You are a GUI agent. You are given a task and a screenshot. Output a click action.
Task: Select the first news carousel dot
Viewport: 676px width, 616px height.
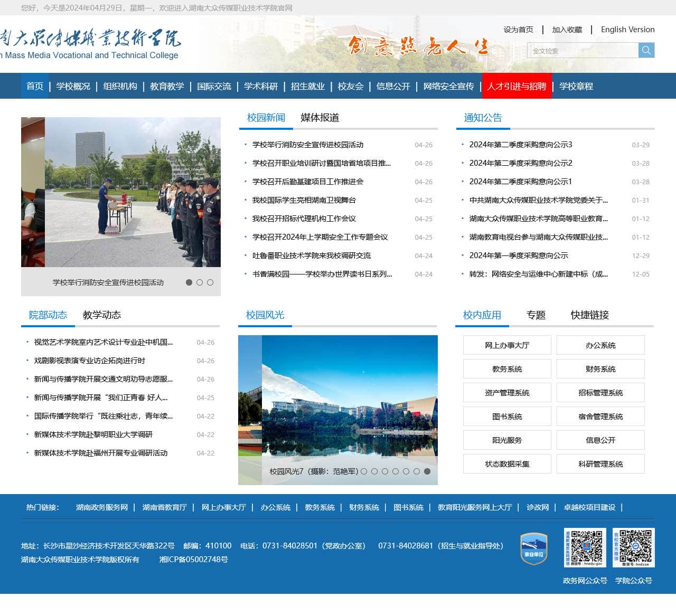click(x=189, y=282)
